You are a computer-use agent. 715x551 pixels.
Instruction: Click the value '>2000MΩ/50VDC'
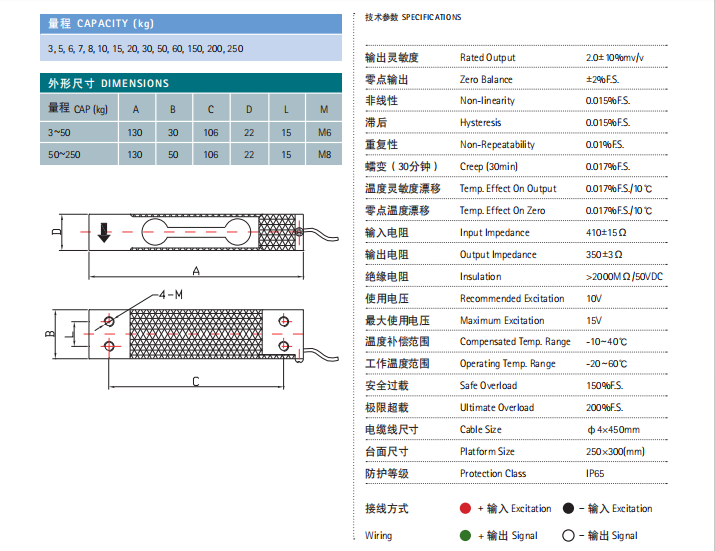pos(624,276)
